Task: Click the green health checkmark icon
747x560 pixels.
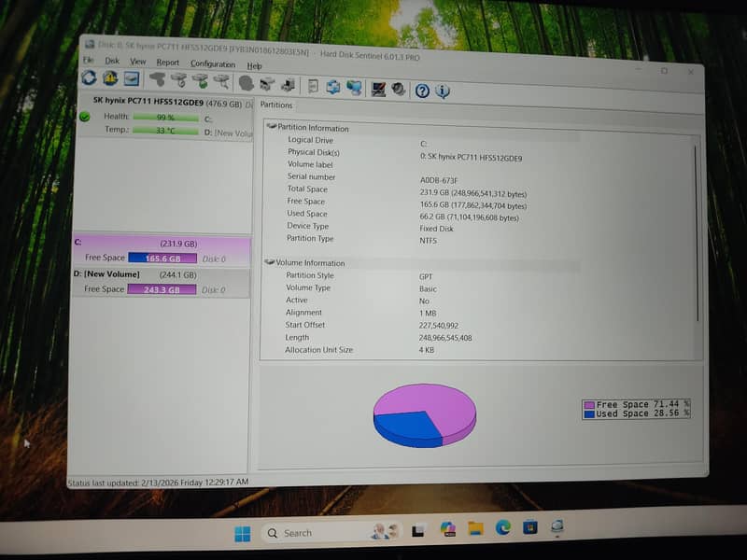Action: 85,117
